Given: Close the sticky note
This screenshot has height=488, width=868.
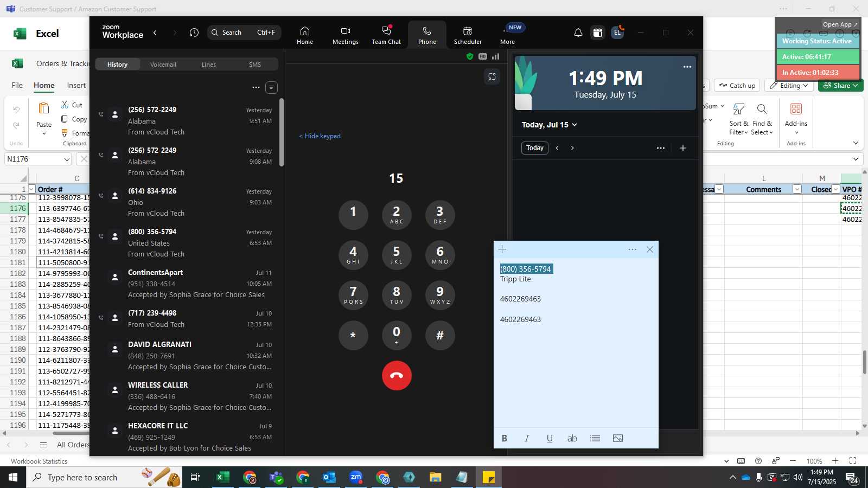Looking at the screenshot, I should [650, 249].
